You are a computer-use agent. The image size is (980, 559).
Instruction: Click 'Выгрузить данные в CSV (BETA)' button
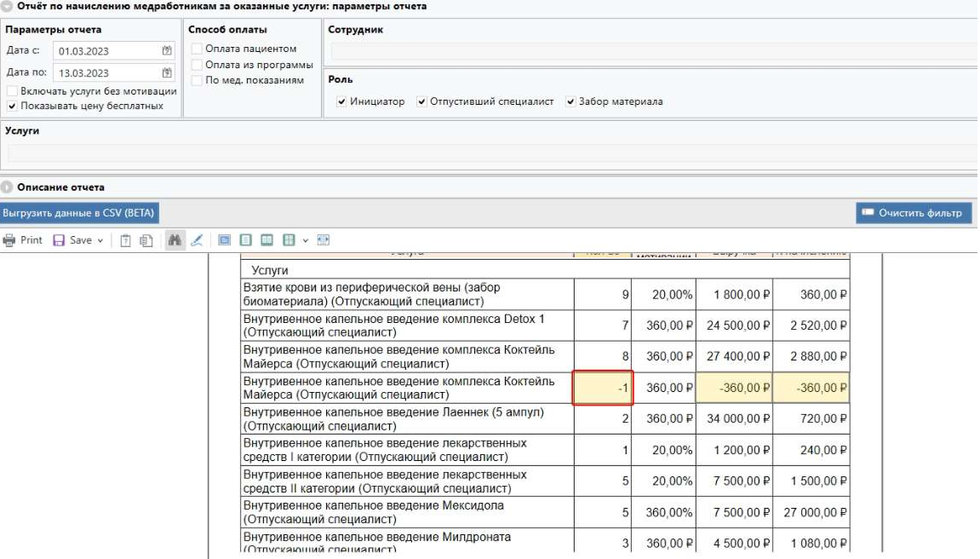click(79, 213)
